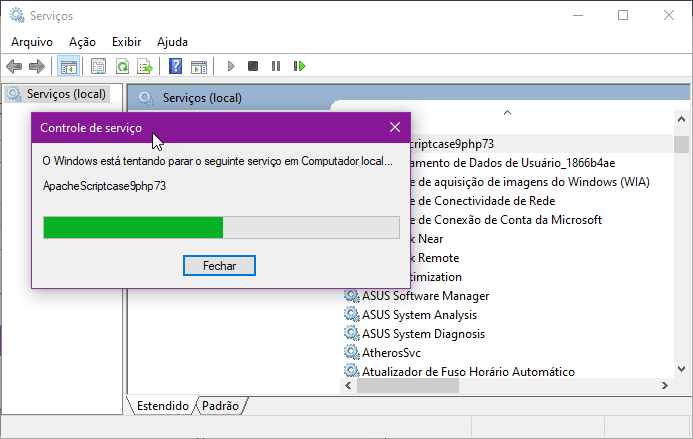
Task: Click the column sort chevron above the list
Action: coord(507,112)
